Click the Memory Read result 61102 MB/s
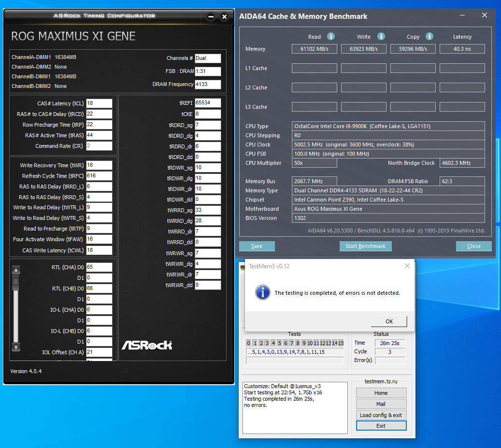Screen dimensions: 501x448 315,49
